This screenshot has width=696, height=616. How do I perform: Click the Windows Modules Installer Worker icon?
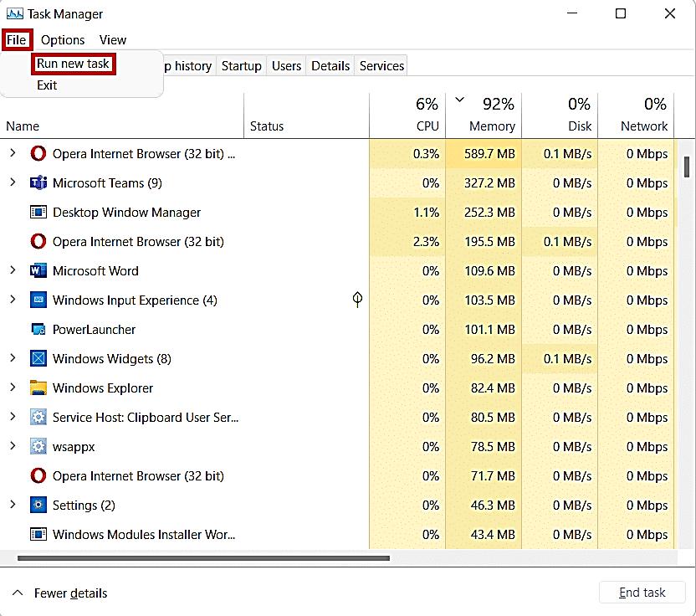(38, 534)
